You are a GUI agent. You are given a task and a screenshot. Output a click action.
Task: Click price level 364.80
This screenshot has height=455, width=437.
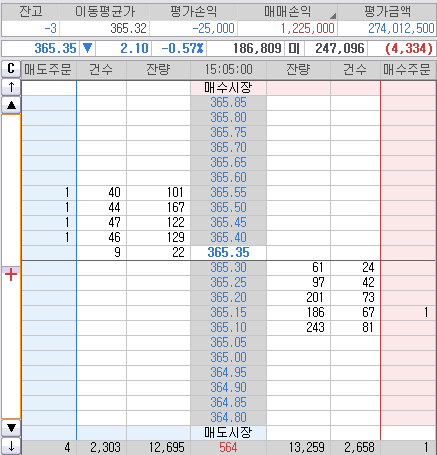pos(228,418)
